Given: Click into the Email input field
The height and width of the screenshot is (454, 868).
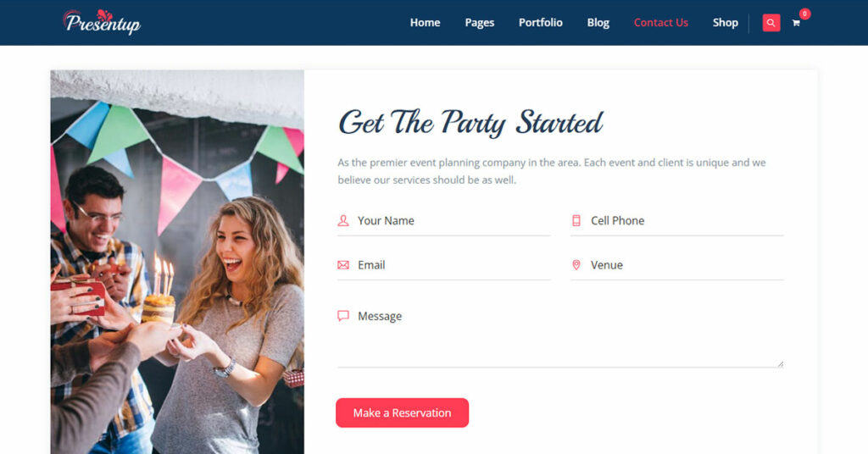Looking at the screenshot, I should coord(444,265).
